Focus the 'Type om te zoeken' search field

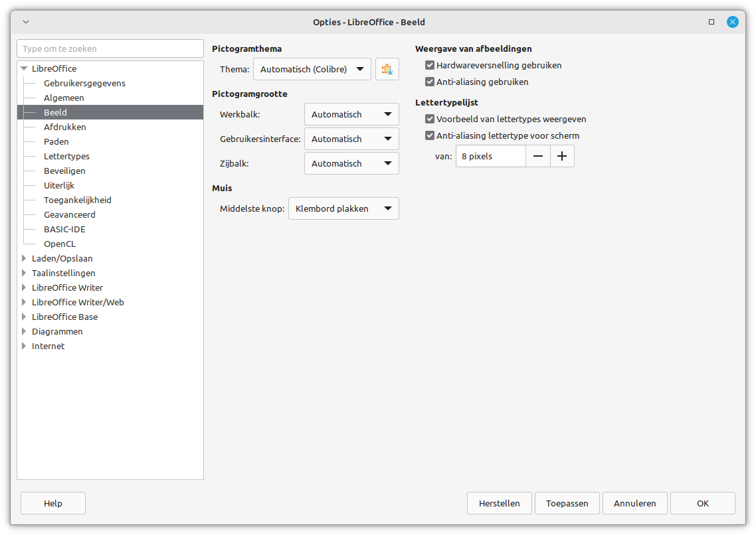click(x=110, y=48)
